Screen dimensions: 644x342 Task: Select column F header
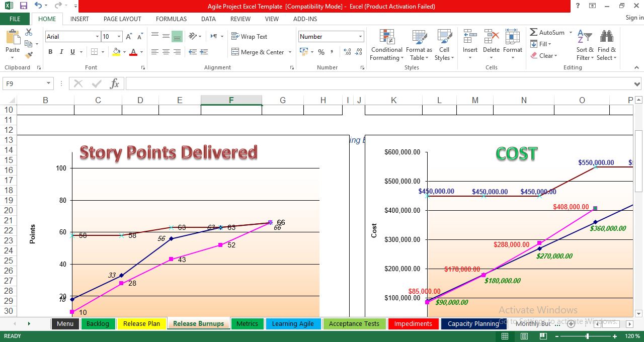coord(231,100)
